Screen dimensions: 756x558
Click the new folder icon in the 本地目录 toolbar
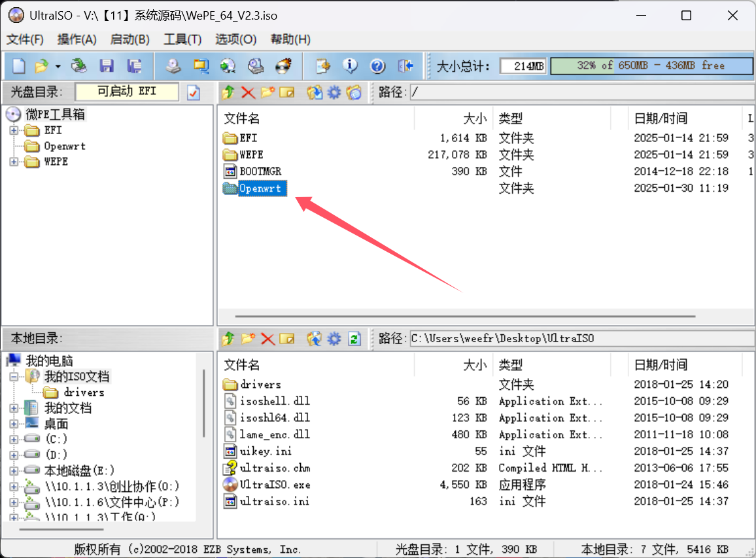(x=248, y=339)
